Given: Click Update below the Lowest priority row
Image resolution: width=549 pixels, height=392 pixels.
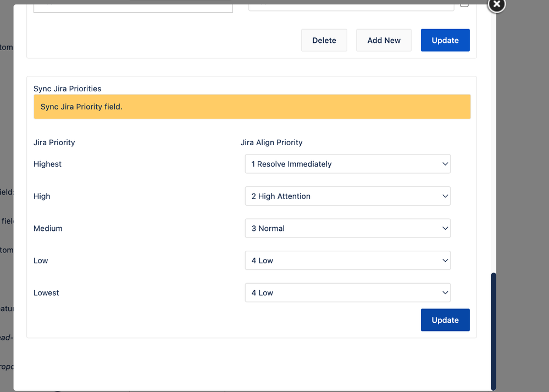Looking at the screenshot, I should click(x=445, y=320).
